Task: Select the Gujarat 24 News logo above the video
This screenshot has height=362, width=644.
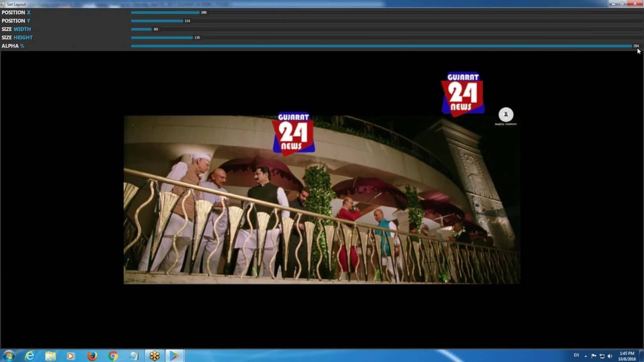Action: tap(463, 95)
